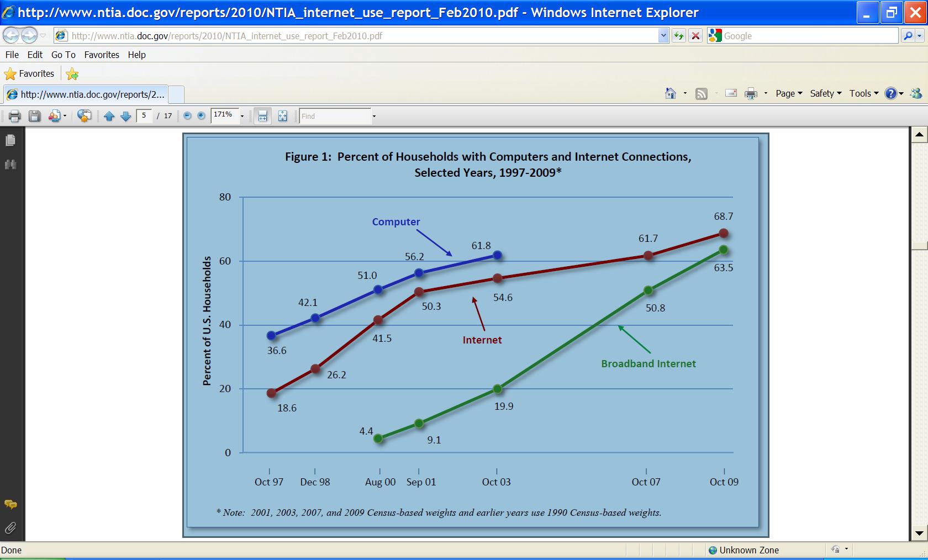Go to the Home page
This screenshot has height=560, width=928.
click(671, 93)
